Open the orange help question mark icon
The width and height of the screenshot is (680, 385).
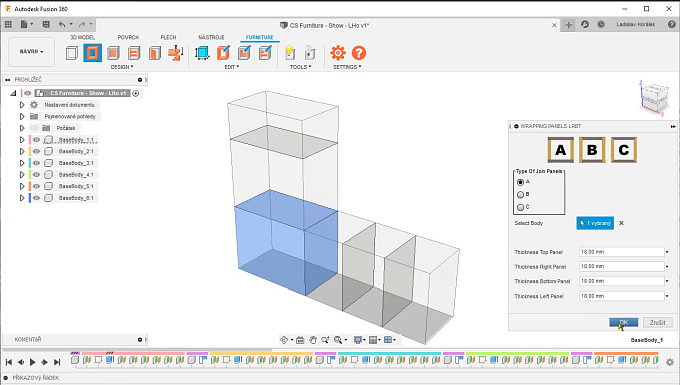point(359,53)
